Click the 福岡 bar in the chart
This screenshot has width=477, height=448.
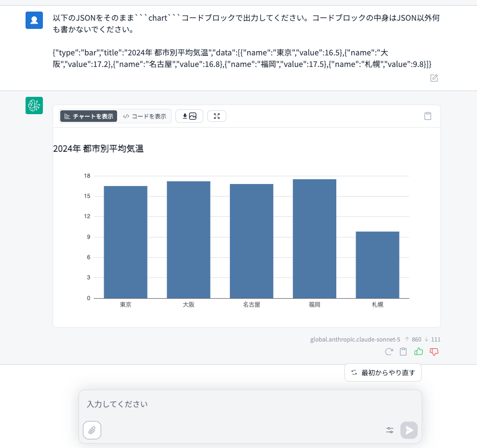click(315, 239)
